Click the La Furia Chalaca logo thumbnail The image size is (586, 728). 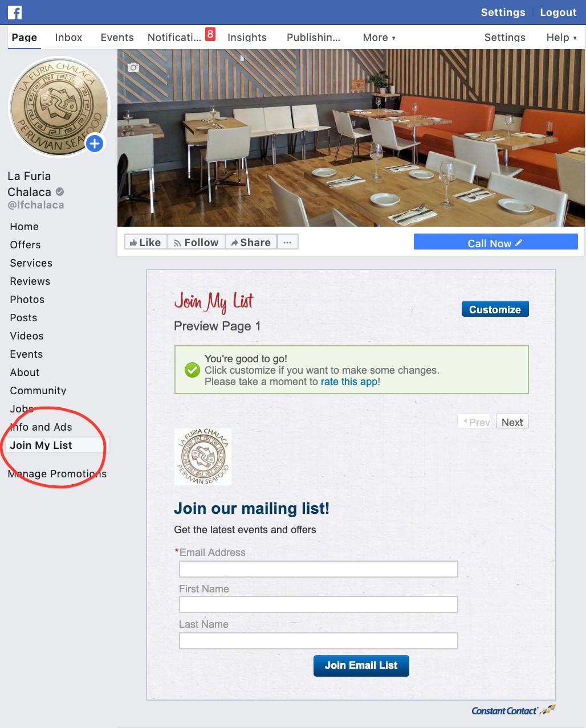[x=203, y=456]
